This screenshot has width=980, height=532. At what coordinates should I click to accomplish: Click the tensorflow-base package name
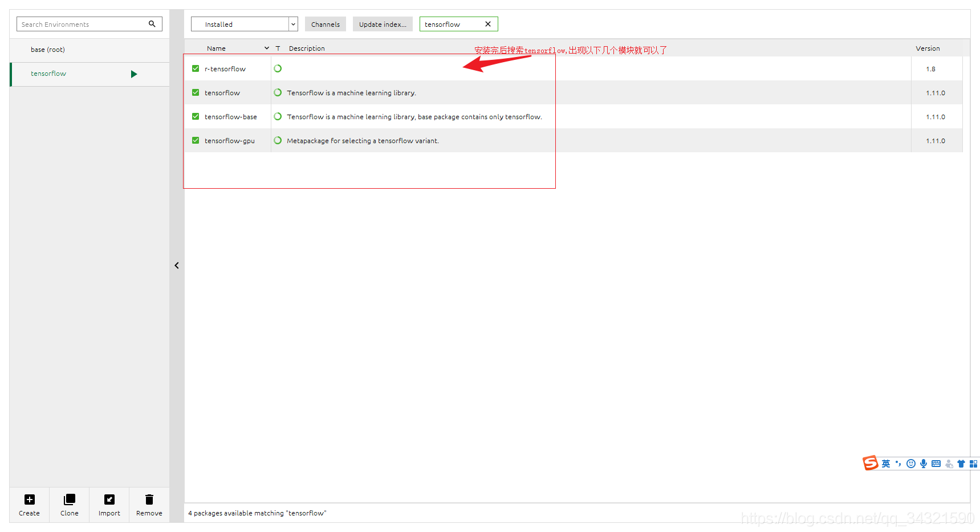click(231, 117)
